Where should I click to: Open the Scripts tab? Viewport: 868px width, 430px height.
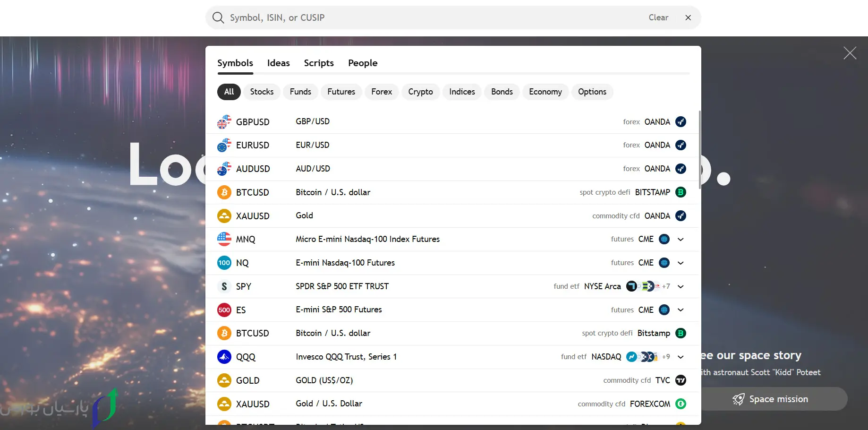[x=319, y=63]
